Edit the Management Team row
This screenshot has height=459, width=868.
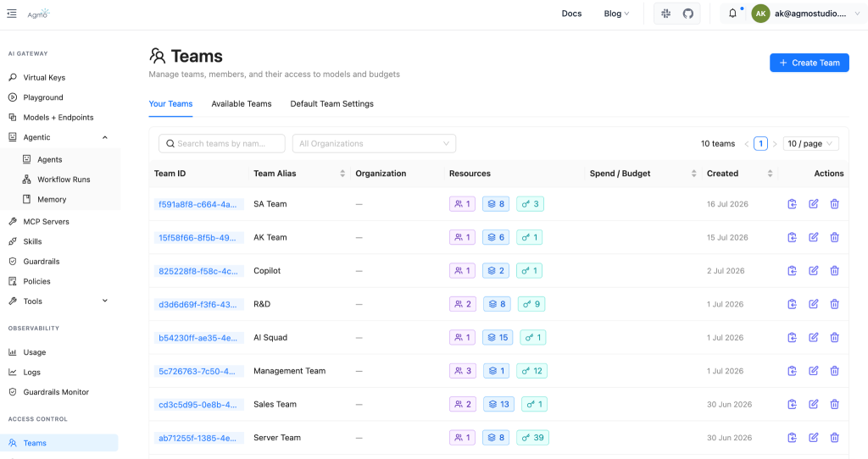tap(813, 371)
